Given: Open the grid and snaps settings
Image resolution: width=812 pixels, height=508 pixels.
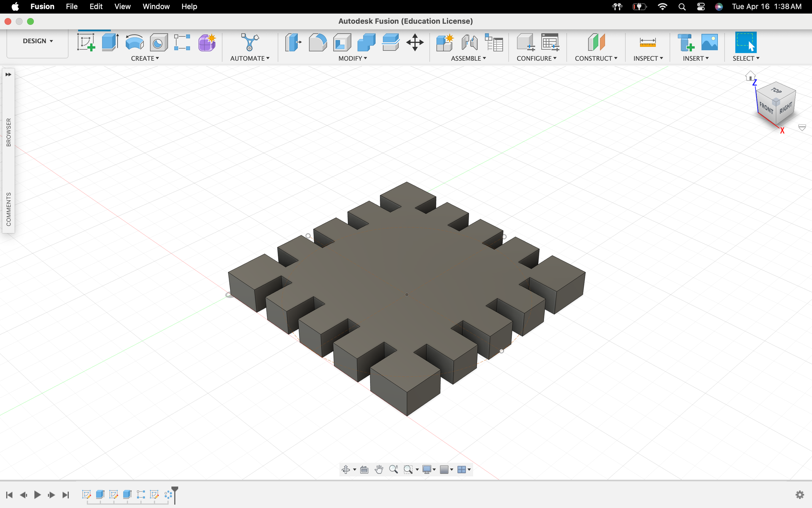Looking at the screenshot, I should point(446,469).
